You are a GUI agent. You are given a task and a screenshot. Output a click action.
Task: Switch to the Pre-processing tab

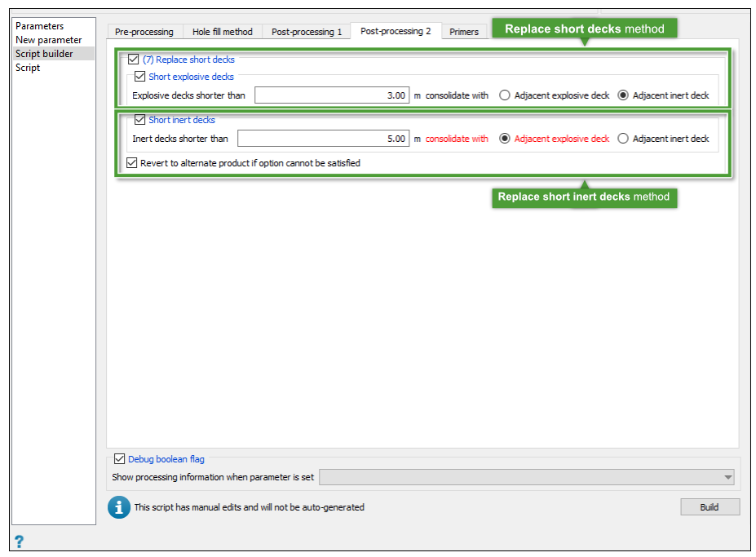point(144,32)
